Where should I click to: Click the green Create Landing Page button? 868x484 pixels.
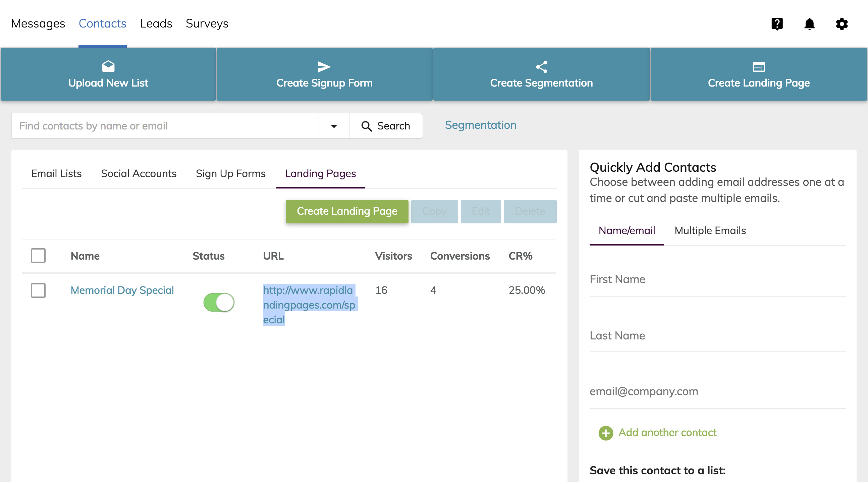[347, 211]
